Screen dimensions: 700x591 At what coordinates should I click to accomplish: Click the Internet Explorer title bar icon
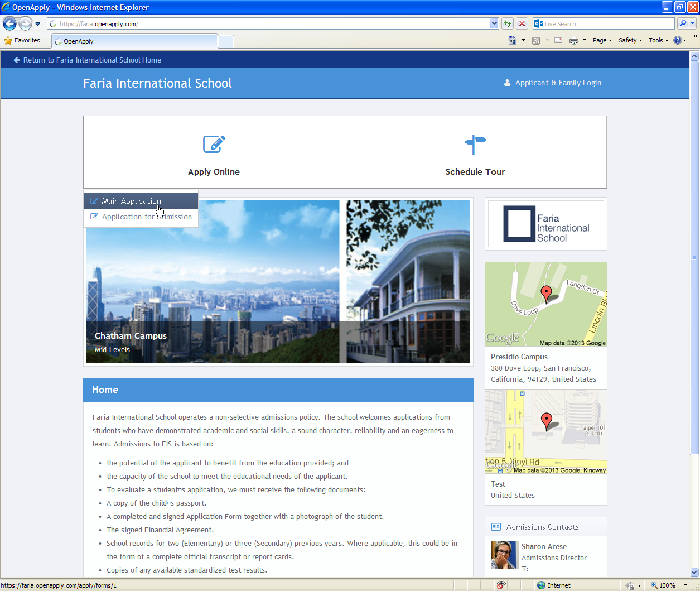(6, 7)
